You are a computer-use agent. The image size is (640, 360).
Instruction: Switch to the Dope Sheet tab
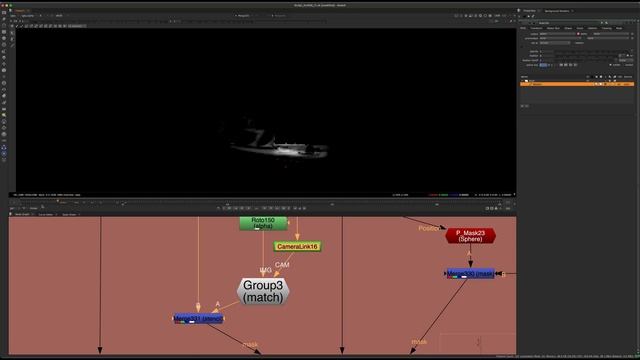[69, 214]
